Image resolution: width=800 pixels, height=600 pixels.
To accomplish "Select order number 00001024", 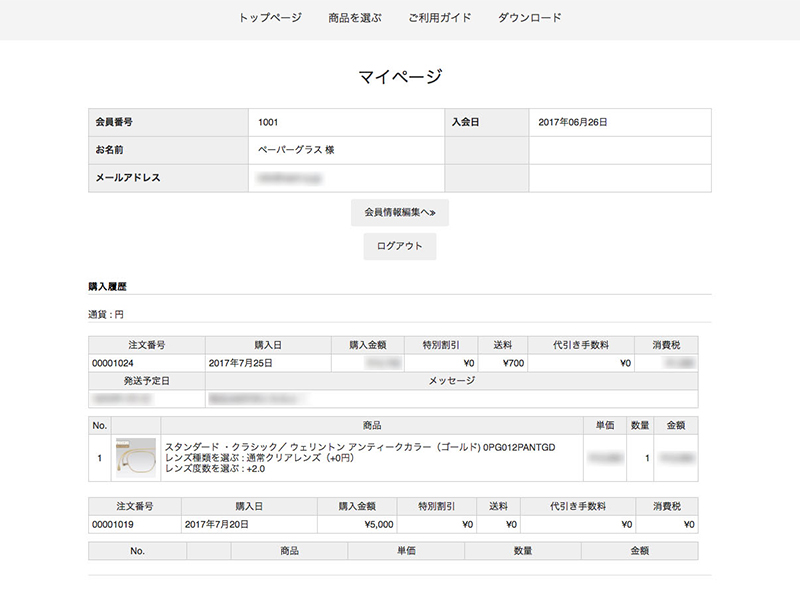I will coord(113,363).
